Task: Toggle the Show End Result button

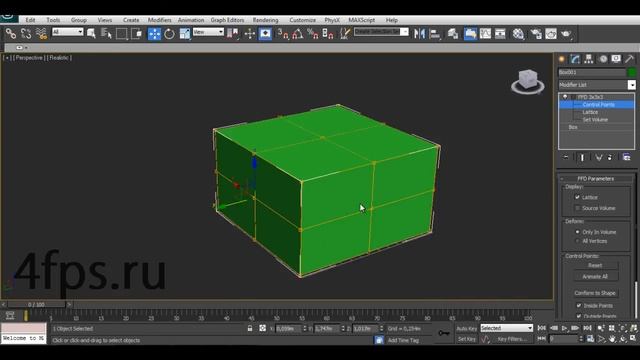Action: click(582, 158)
